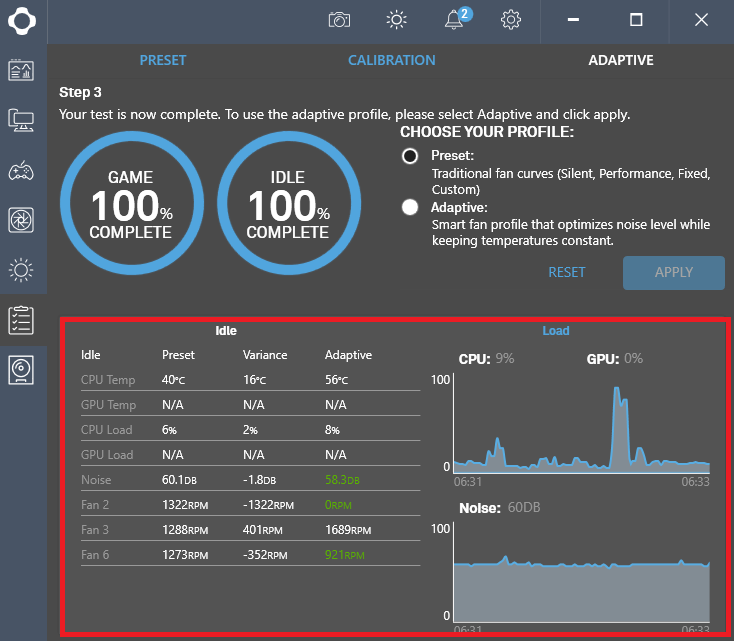Switch to the CALIBRATION tab

point(392,60)
